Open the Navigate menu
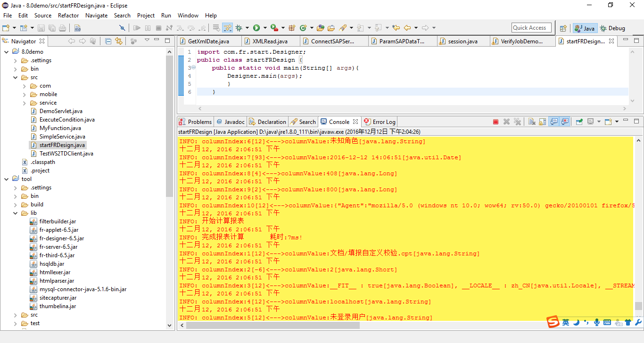Image resolution: width=644 pixels, height=343 pixels. coord(97,15)
